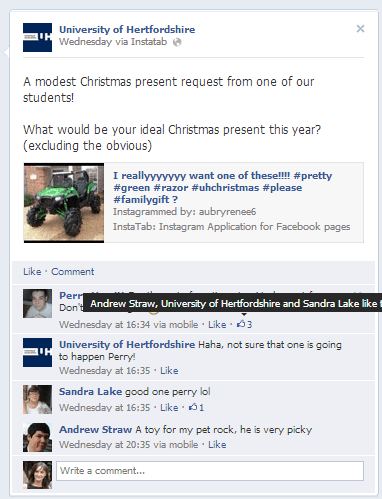Screen dimensions: 382x499
Task: Click Sandra Lake's name in comments
Action: point(90,391)
